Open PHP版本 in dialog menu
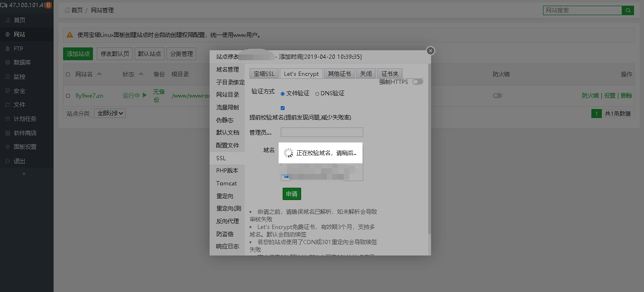This screenshot has height=292, width=644. [228, 171]
